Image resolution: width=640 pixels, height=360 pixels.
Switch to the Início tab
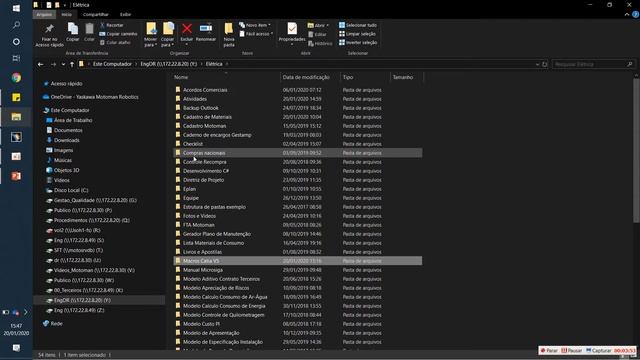[67, 14]
